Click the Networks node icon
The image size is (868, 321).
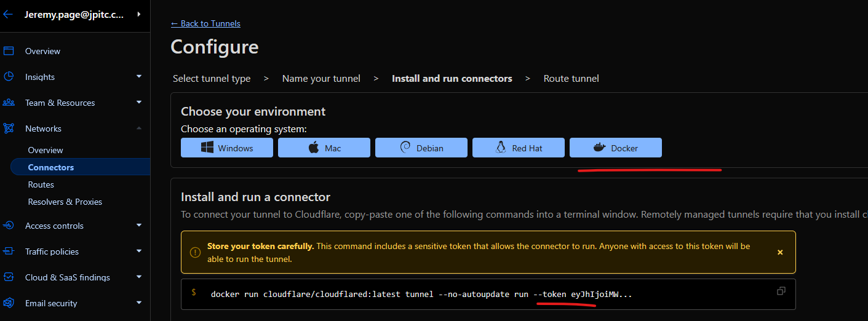pos(9,129)
